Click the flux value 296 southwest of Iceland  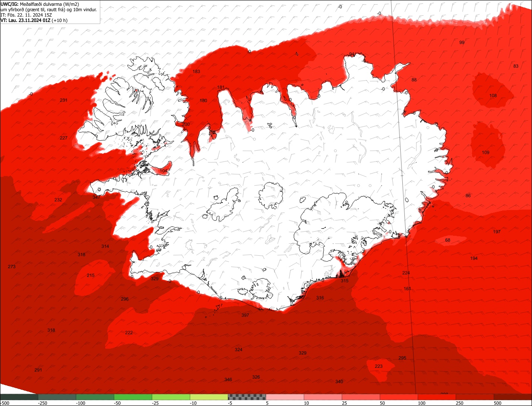coord(125,299)
